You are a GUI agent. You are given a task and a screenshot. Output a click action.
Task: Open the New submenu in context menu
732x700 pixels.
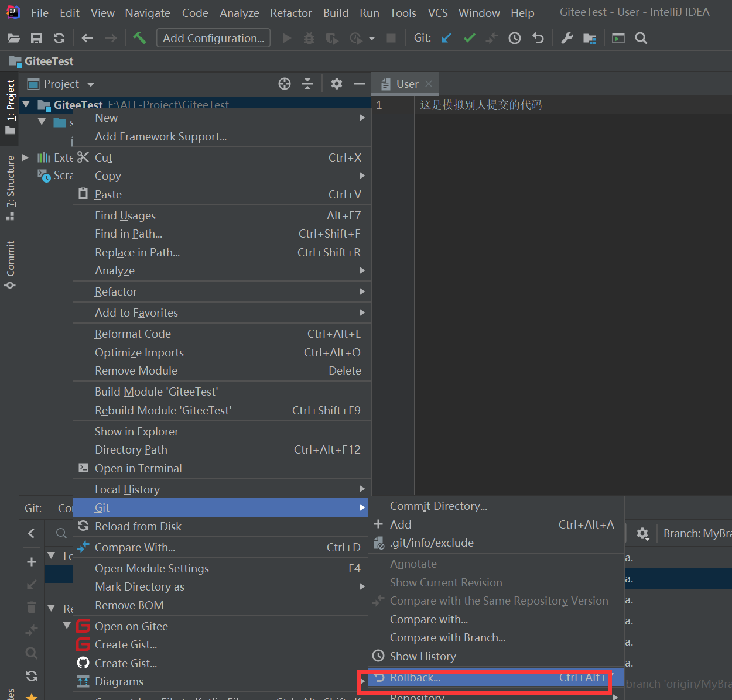click(222, 118)
